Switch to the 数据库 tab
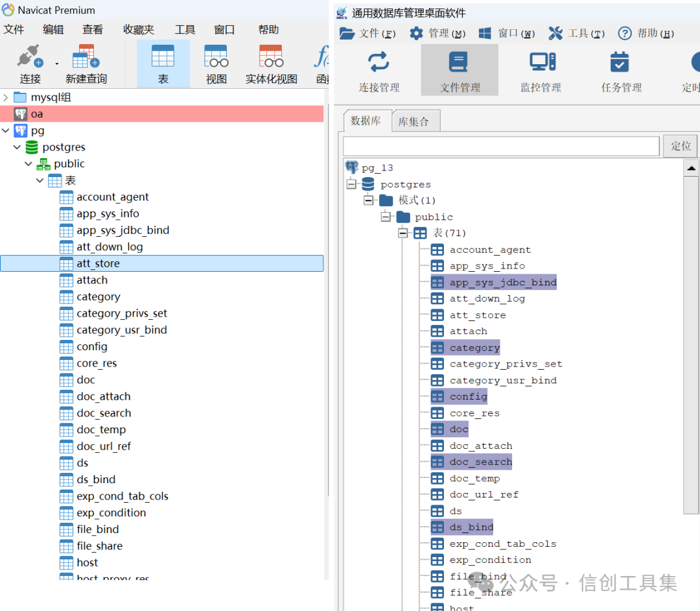This screenshot has height=611, width=700. (367, 121)
